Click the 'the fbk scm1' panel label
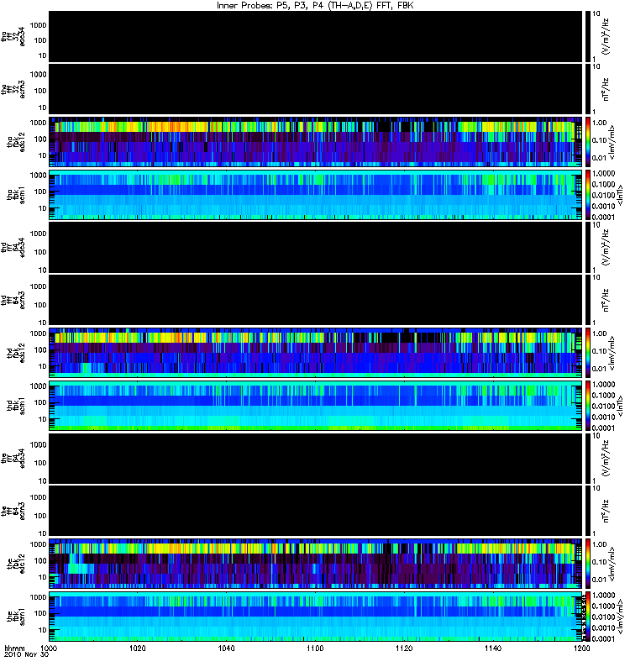The image size is (630, 672). (16, 617)
